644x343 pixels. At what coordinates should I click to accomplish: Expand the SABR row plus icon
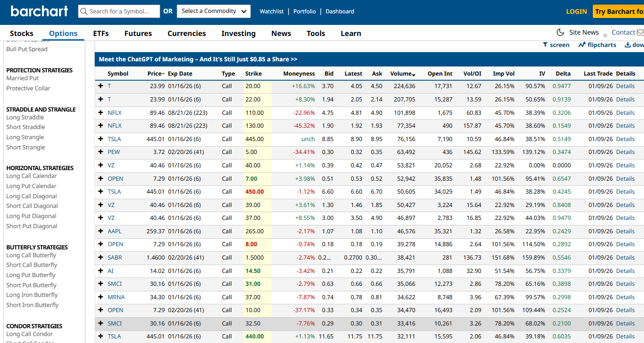pos(101,257)
